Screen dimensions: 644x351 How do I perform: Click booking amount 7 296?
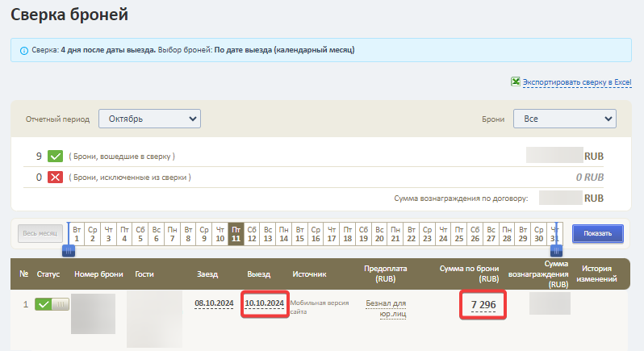[483, 305]
